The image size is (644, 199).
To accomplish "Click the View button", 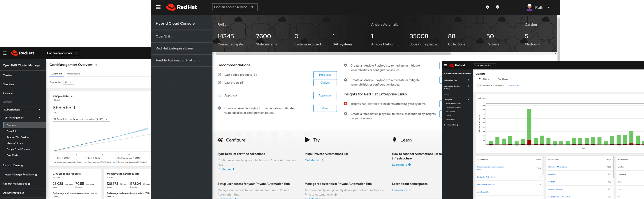I will click(x=325, y=108).
